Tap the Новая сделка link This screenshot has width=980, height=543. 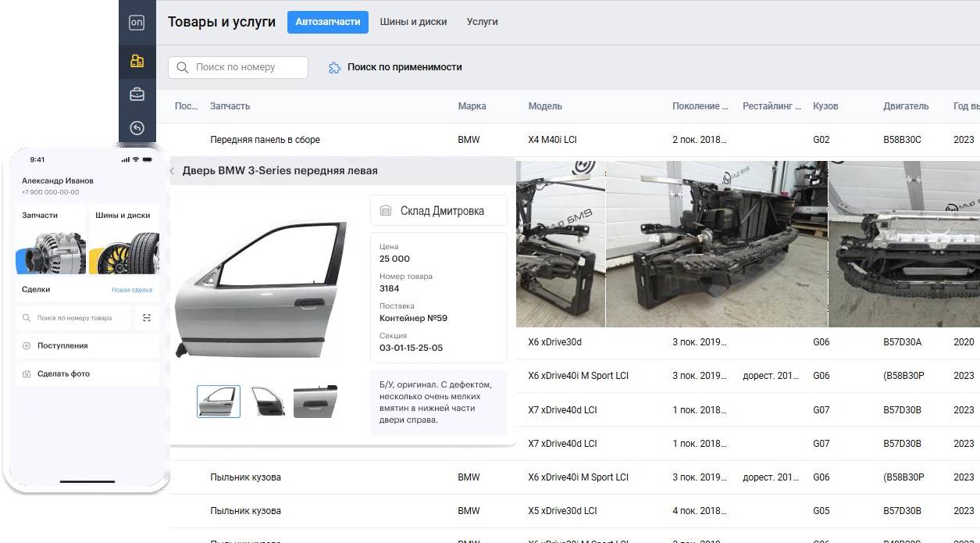132,290
